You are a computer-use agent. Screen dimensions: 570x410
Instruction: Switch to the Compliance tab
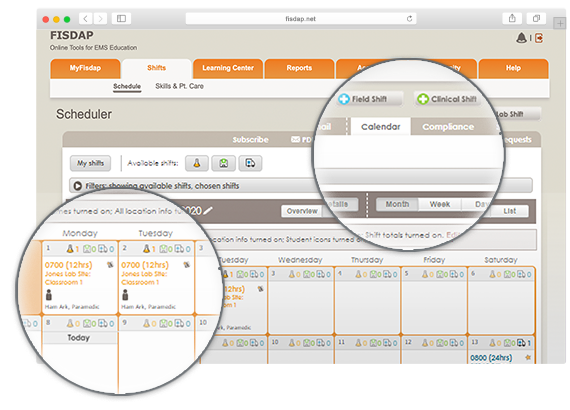[448, 126]
